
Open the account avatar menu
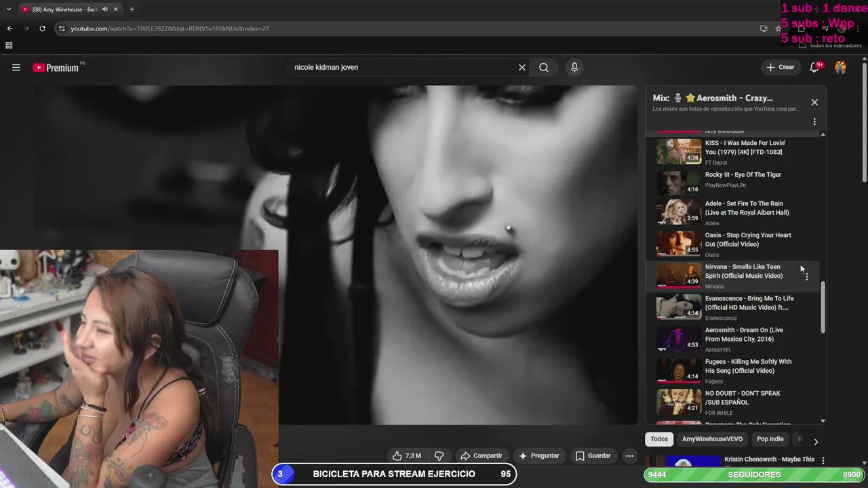click(x=840, y=67)
